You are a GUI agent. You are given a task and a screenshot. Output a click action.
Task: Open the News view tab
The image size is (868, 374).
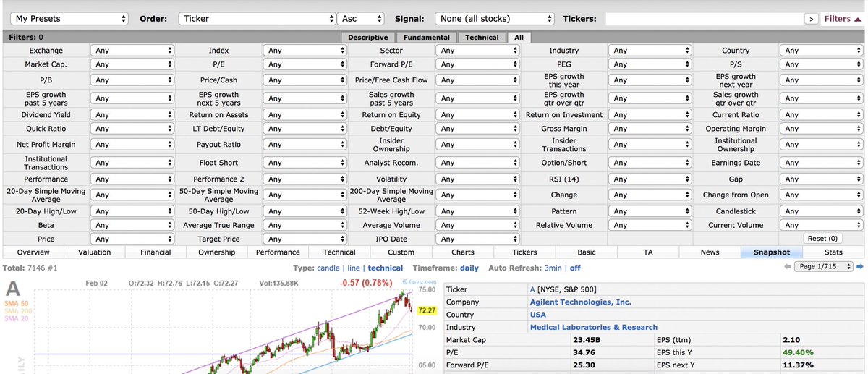coord(710,252)
